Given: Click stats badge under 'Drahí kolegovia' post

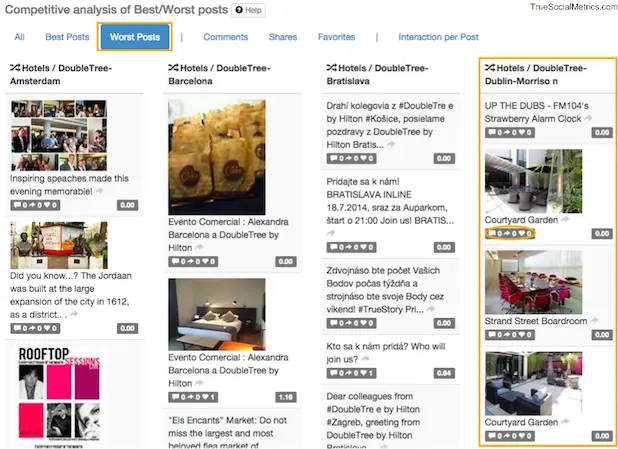Looking at the screenshot, I should tap(351, 158).
